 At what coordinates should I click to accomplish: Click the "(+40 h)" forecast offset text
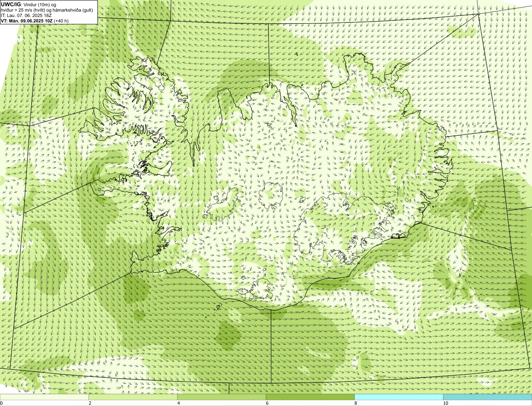[61, 20]
